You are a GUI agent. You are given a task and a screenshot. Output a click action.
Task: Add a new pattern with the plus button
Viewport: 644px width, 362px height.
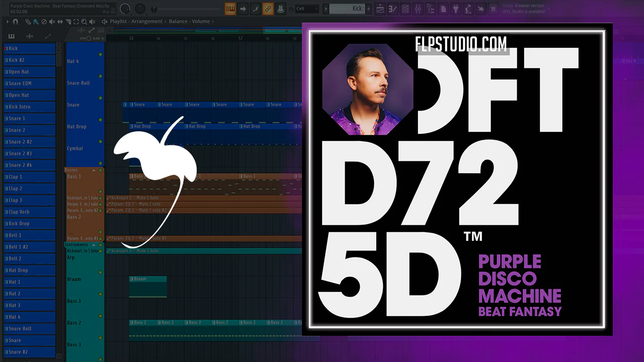click(369, 9)
